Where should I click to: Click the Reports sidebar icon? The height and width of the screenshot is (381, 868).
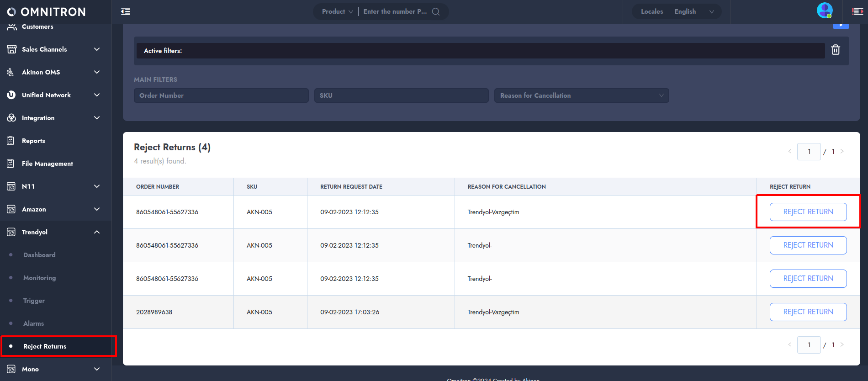(x=11, y=141)
